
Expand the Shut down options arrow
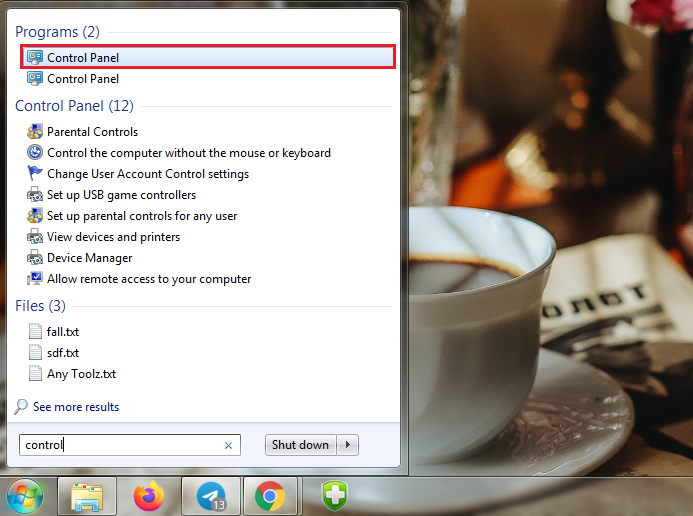tap(348, 445)
